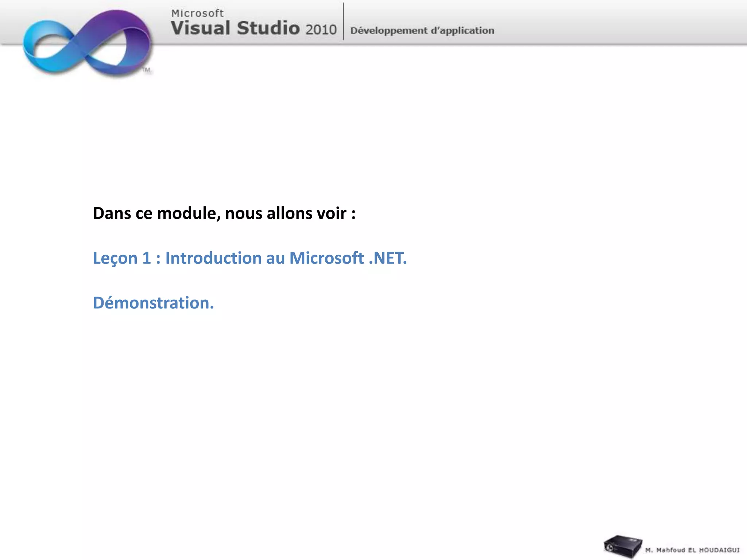Click the 'Microsoft' label in the header
Viewport: 747px width, 560px height.
(197, 13)
